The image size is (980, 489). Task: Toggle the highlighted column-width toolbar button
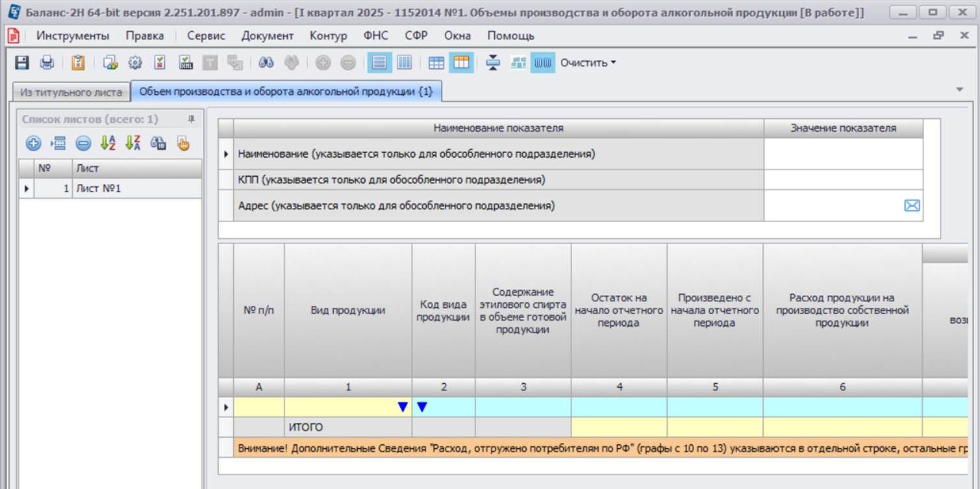click(543, 62)
